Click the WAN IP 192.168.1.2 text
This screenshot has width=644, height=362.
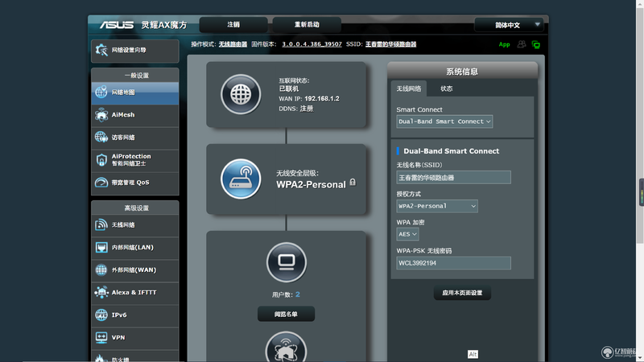point(309,99)
